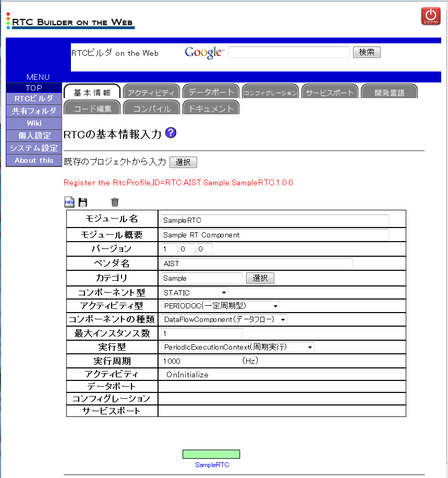
Task: Click the Google search input field
Action: tap(288, 52)
